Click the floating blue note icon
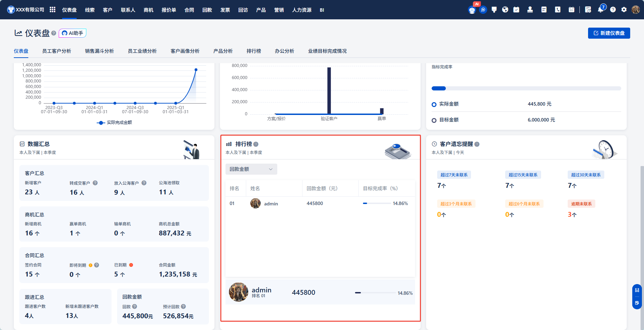The height and width of the screenshot is (330, 644). tap(637, 303)
